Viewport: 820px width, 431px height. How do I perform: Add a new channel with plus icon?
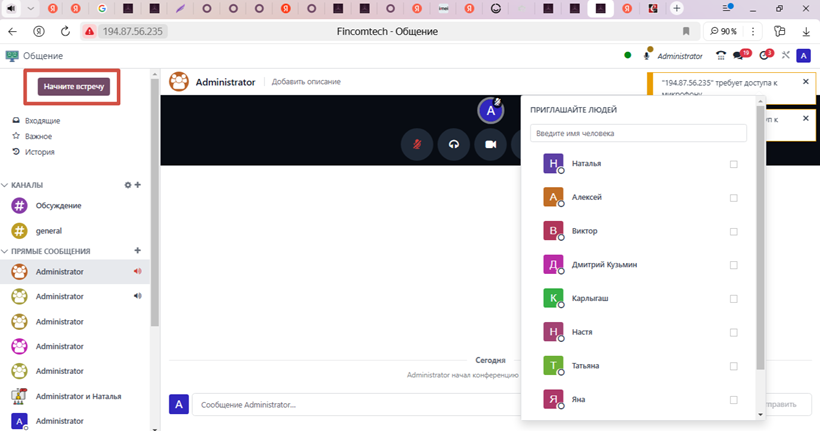pyautogui.click(x=138, y=185)
